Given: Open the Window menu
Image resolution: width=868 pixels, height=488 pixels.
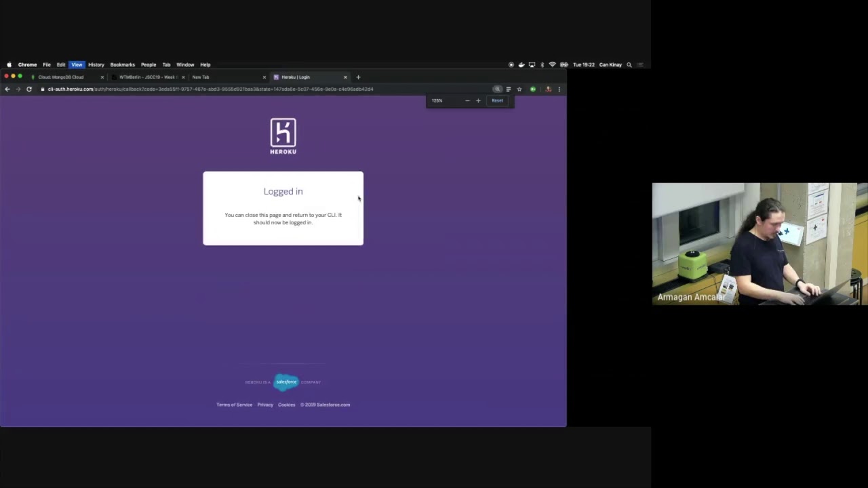Looking at the screenshot, I should [x=185, y=64].
